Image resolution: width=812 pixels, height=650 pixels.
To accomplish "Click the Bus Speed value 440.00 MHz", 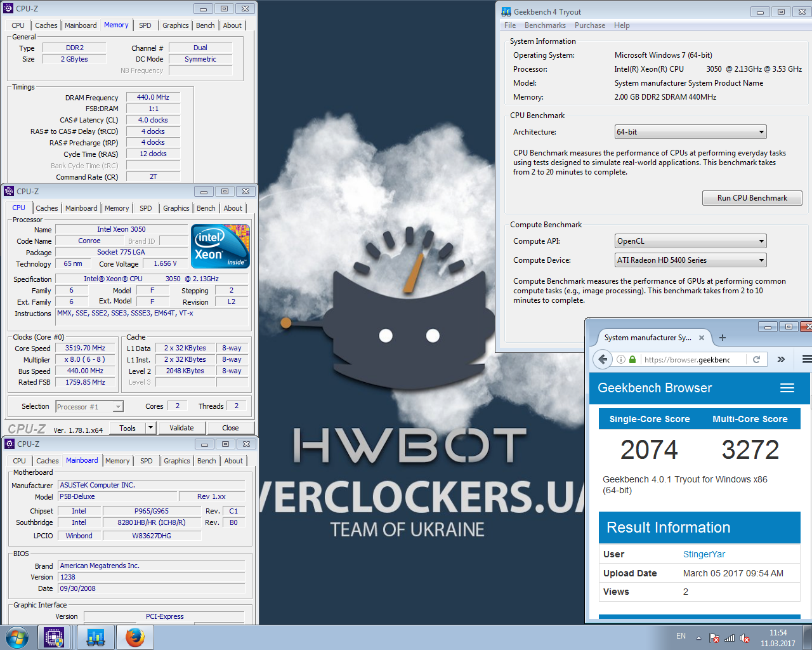I will coord(85,371).
